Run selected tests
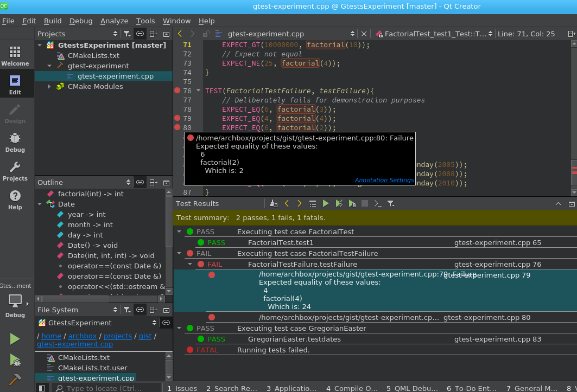This screenshot has height=392, width=577. pos(339,204)
